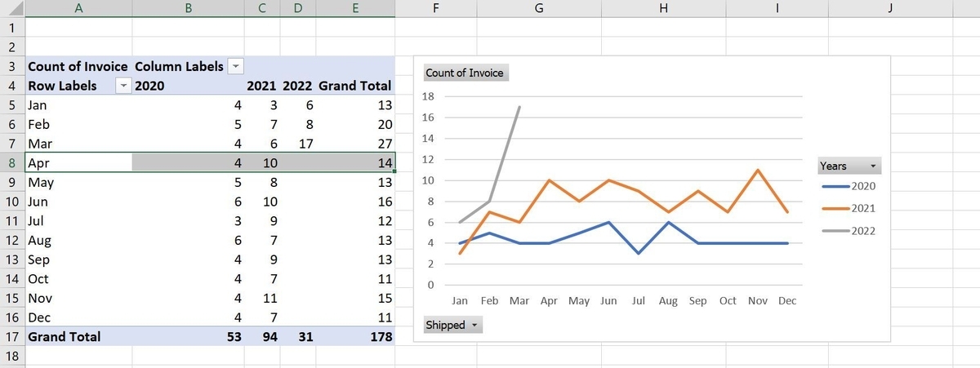This screenshot has width=980, height=368.
Task: Select row header 8
Action: point(11,162)
